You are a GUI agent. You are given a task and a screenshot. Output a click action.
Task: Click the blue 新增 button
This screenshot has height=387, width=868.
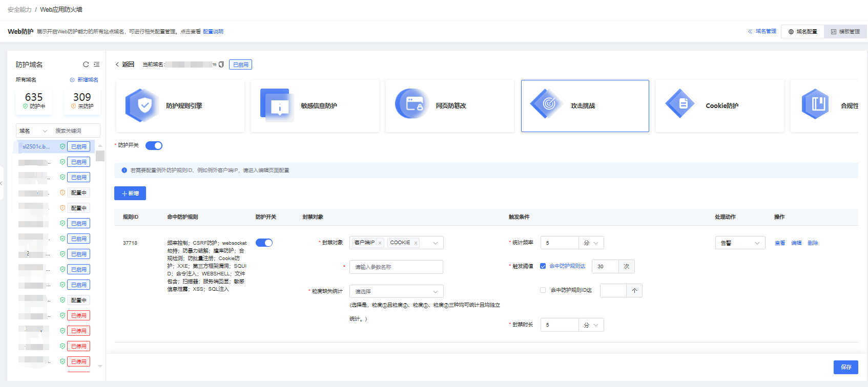click(130, 193)
